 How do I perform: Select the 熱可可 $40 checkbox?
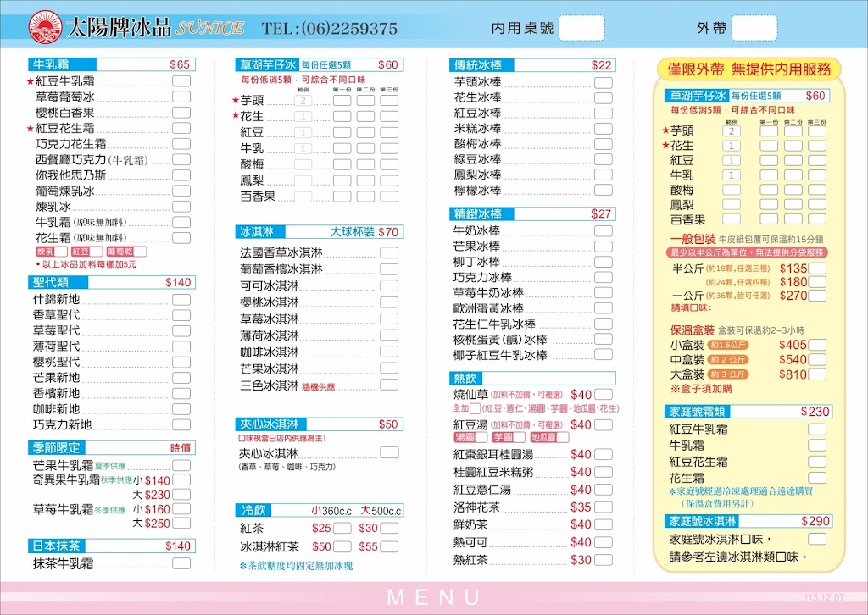603,542
